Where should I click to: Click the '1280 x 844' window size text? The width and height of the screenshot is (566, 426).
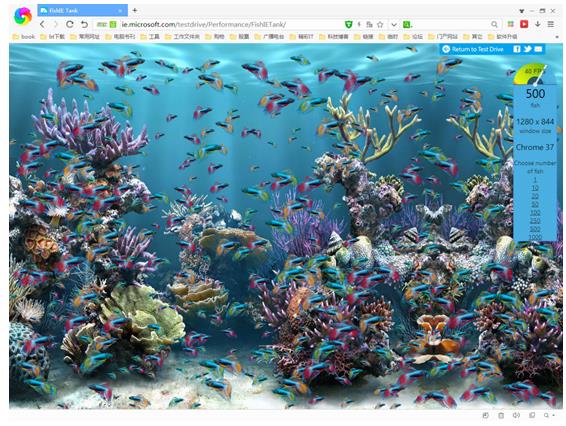coord(535,122)
